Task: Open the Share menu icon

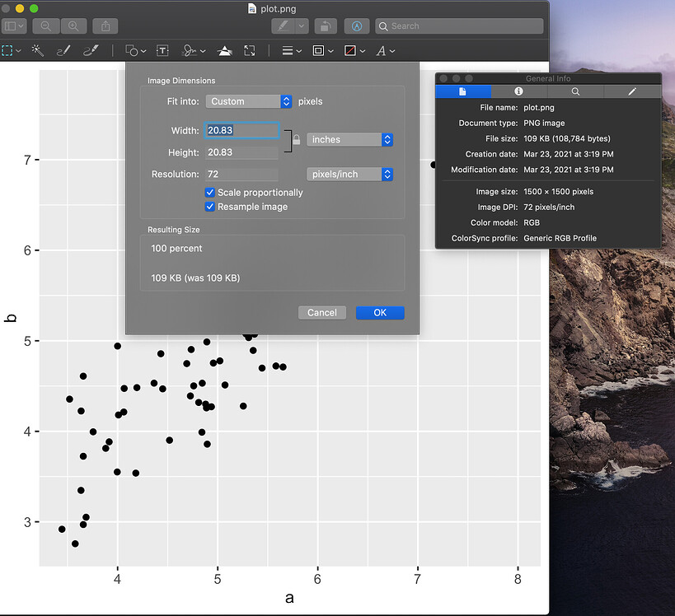Action: click(x=104, y=26)
